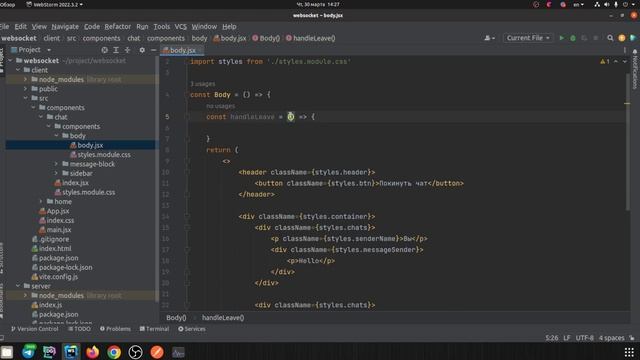Expand the home folder
This screenshot has height=360, width=640.
coord(41,202)
